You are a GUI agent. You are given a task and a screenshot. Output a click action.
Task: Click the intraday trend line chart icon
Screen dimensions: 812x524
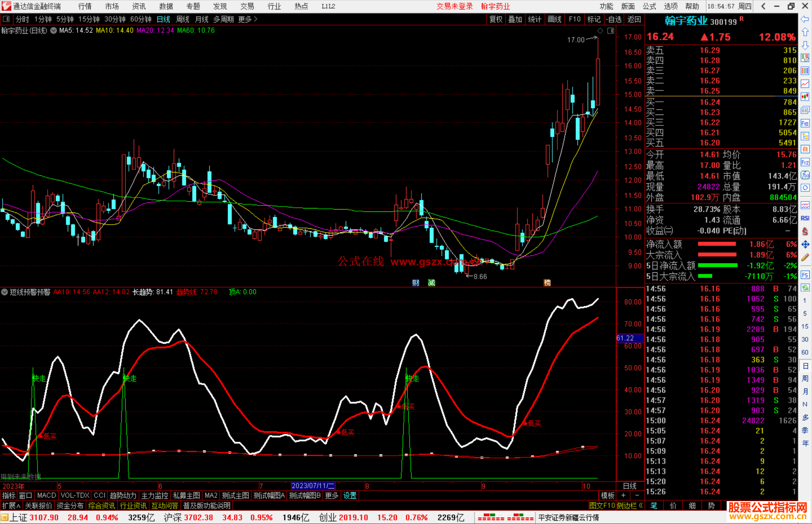[x=805, y=84]
